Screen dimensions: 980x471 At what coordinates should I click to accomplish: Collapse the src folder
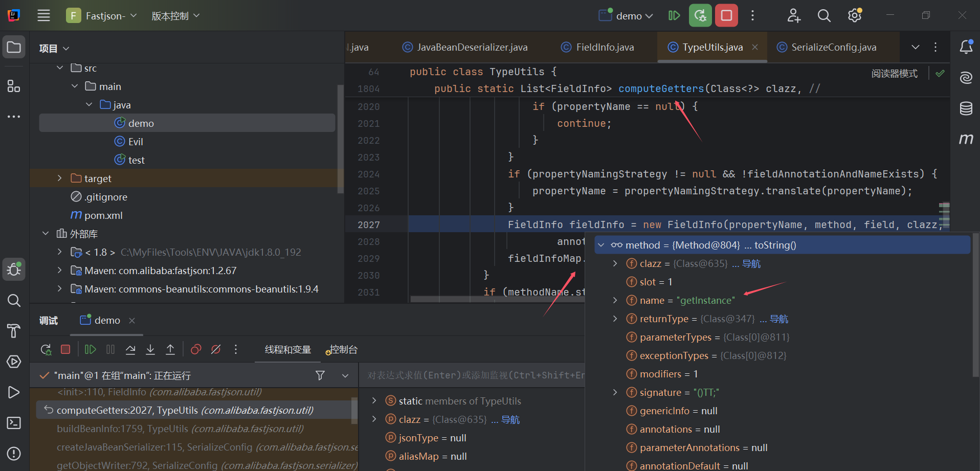click(x=60, y=68)
